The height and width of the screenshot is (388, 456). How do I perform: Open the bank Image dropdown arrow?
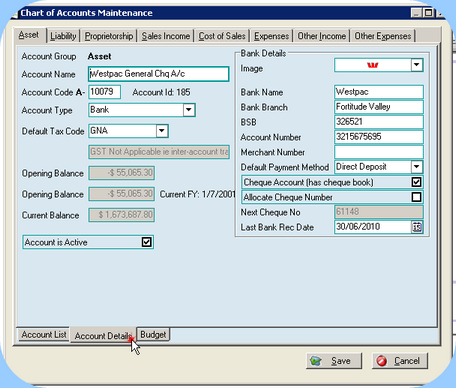[x=417, y=65]
